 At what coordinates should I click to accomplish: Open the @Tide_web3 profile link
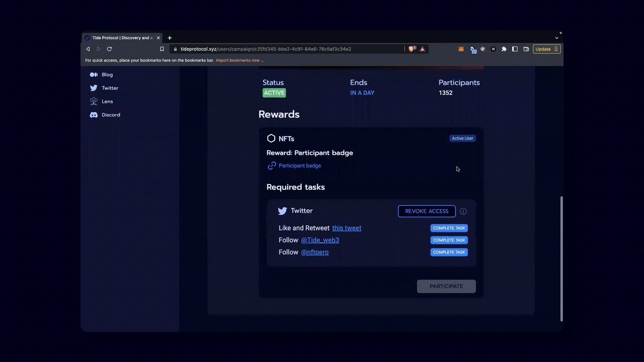320,240
